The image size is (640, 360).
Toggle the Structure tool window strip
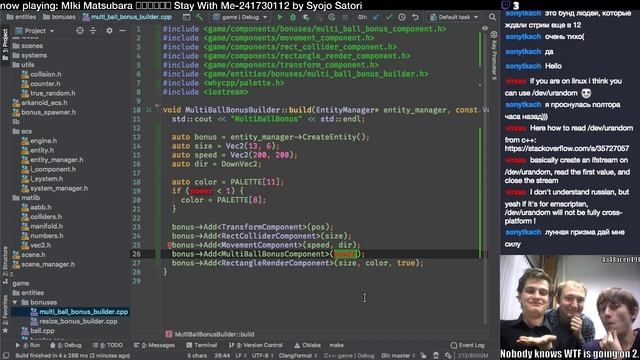(x=5, y=265)
